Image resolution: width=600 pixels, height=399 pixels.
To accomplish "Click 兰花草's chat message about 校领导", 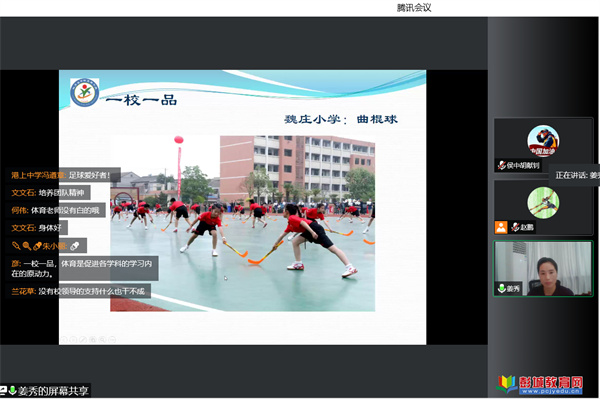I will 78,292.
